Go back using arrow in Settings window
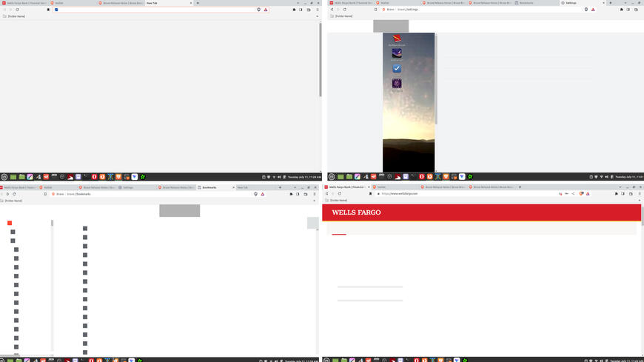The height and width of the screenshot is (362, 644). click(x=332, y=10)
